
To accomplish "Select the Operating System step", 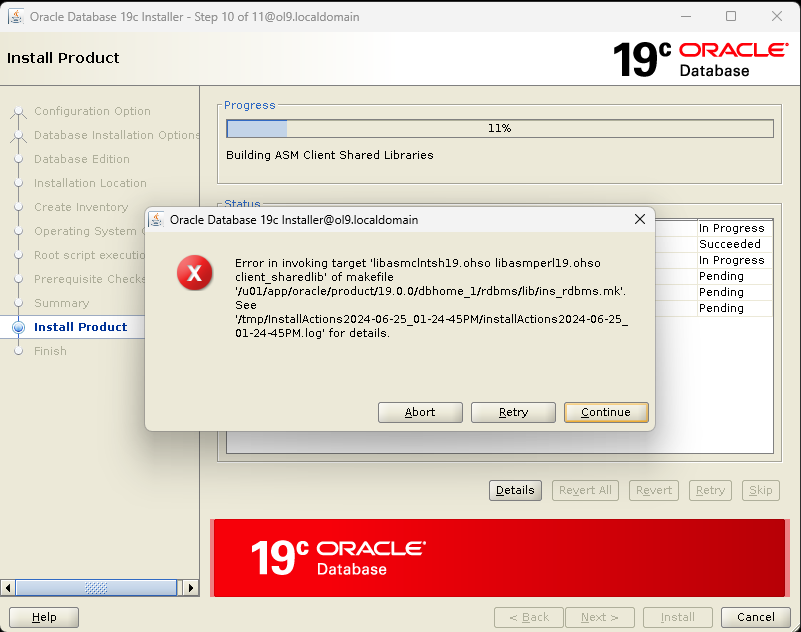I will [x=89, y=231].
